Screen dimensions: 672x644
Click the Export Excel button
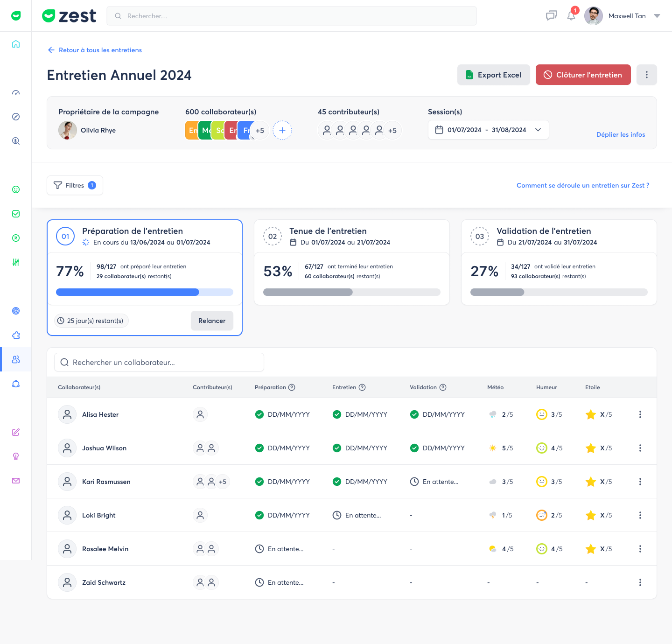tap(493, 75)
